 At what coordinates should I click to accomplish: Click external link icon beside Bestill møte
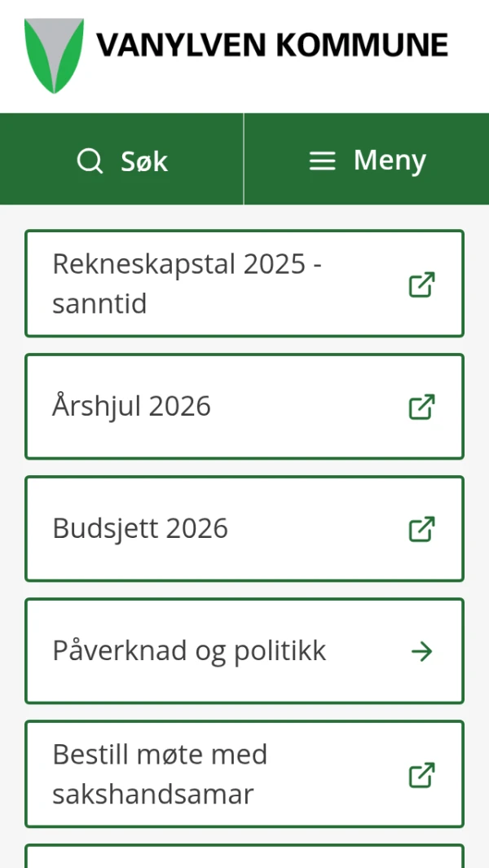coord(421,774)
